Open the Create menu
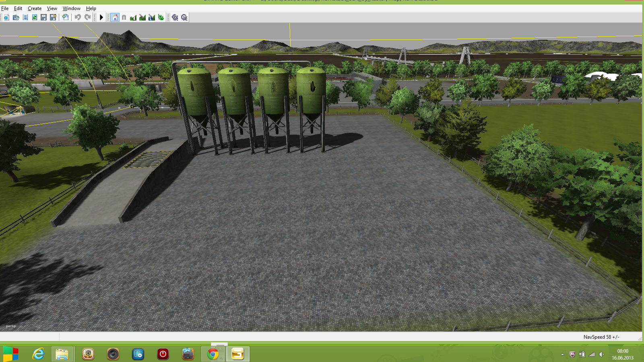Screen dimensions: 644x362 tap(35, 8)
